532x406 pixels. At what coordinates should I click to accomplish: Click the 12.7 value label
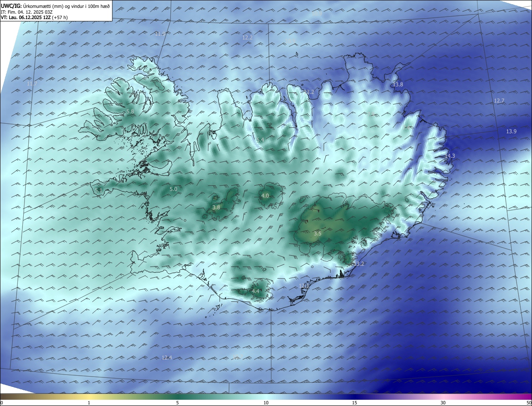[x=499, y=101]
